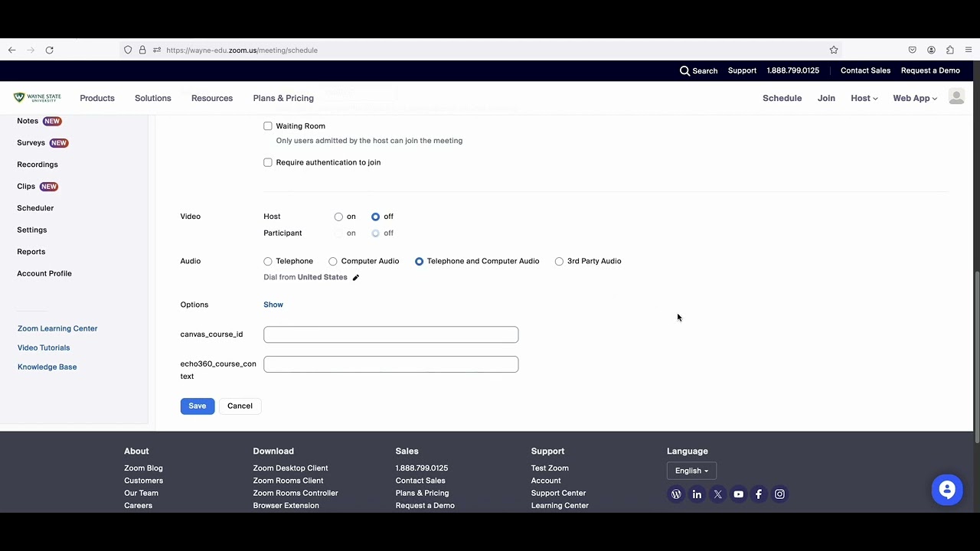Open the user profile avatar
Image resolution: width=980 pixels, height=551 pixels.
(956, 96)
